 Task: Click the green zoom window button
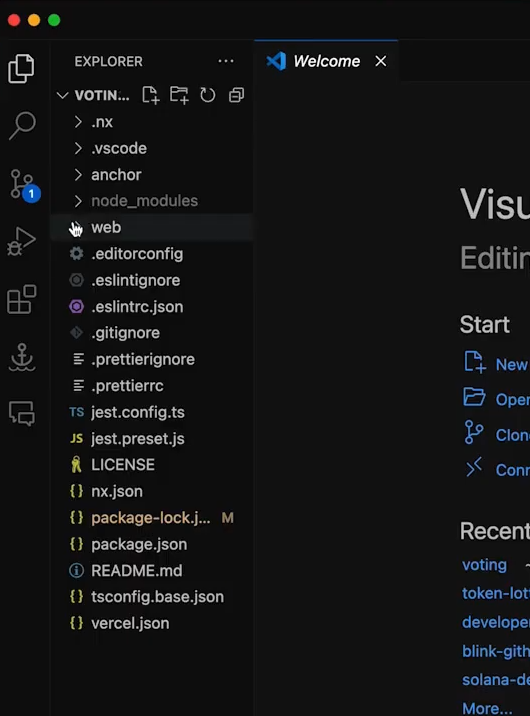54,20
